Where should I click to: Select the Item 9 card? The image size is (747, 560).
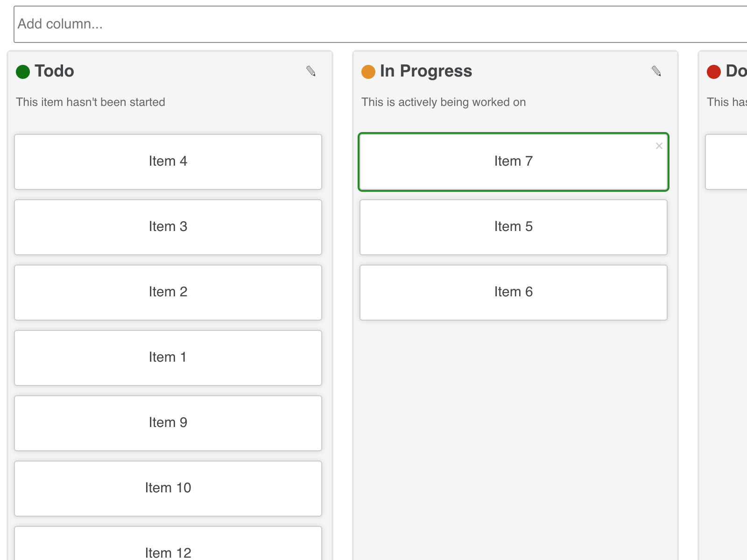click(168, 423)
